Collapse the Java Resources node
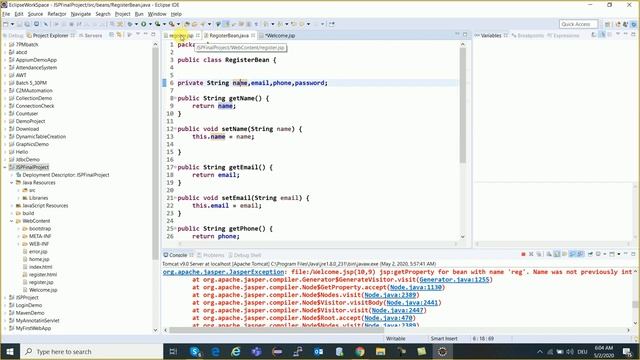Screen dimensions: 640x360 click(x=12, y=182)
